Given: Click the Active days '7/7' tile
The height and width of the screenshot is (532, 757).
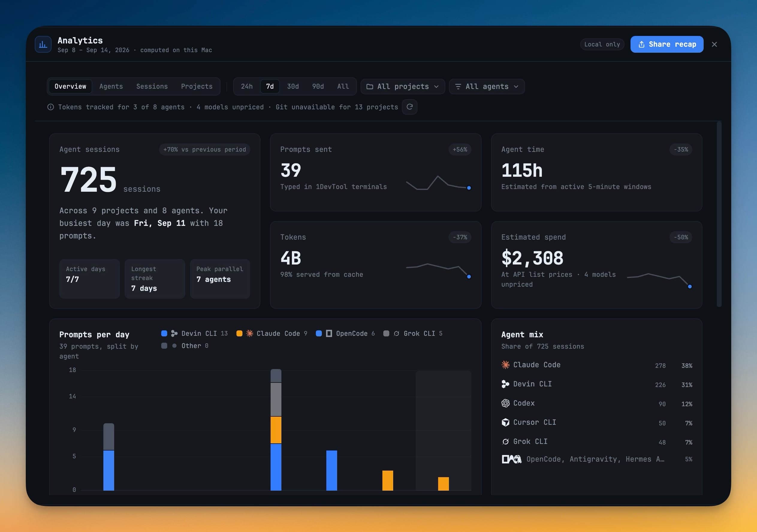Looking at the screenshot, I should pos(89,279).
